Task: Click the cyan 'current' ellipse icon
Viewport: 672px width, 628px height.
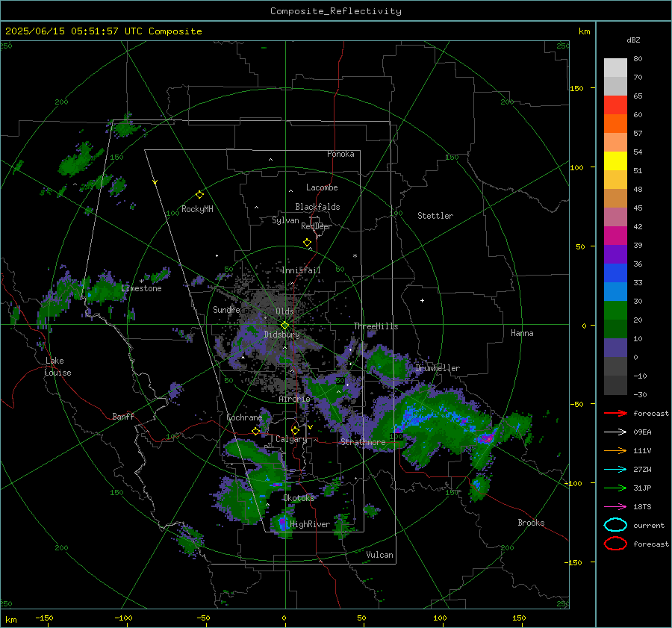Action: (x=615, y=525)
